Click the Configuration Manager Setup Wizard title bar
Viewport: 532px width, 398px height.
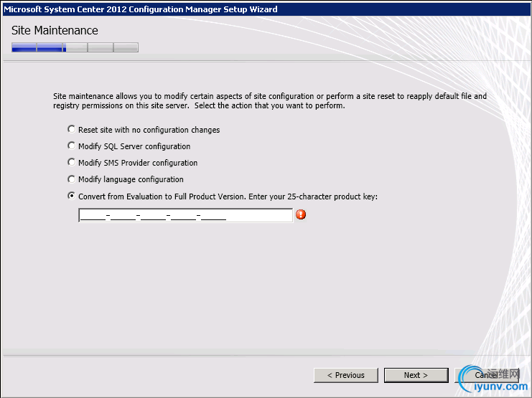(266, 9)
